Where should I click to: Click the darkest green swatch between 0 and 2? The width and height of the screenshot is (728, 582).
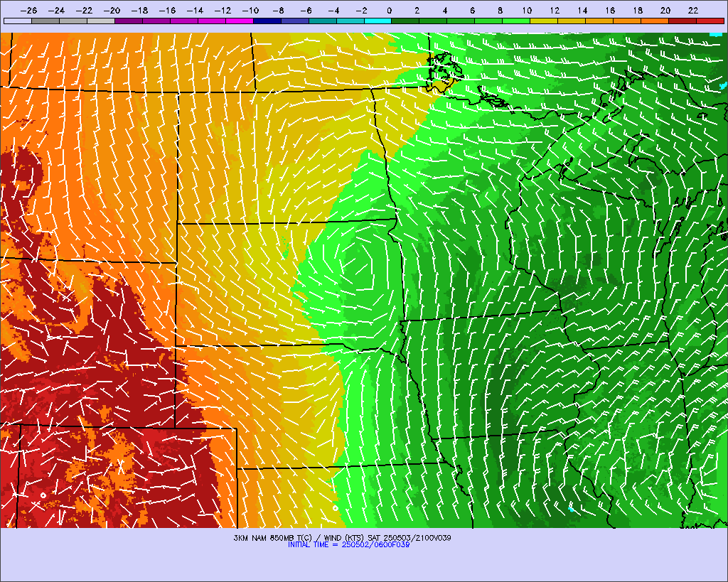pyautogui.click(x=406, y=21)
